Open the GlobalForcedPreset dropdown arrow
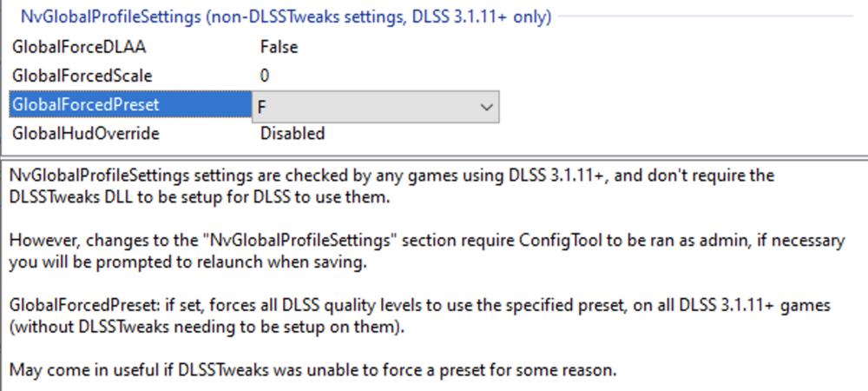This screenshot has width=868, height=391. 484,106
